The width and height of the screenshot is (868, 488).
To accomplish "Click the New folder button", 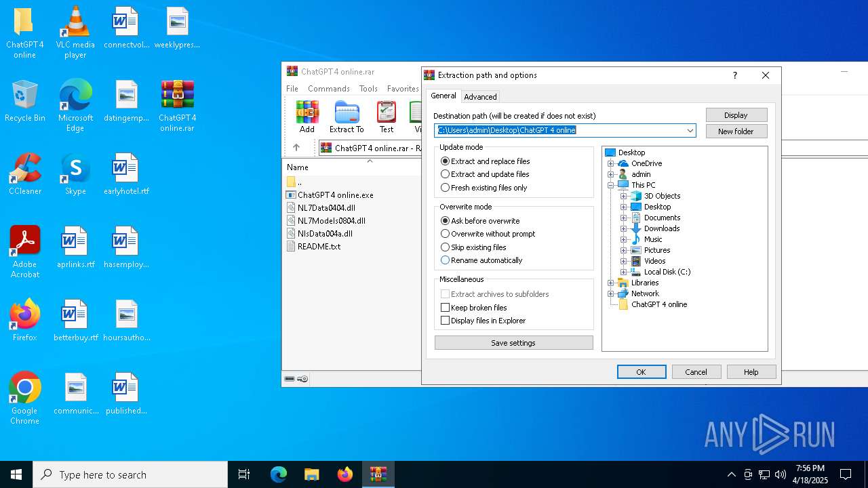I will pyautogui.click(x=736, y=131).
